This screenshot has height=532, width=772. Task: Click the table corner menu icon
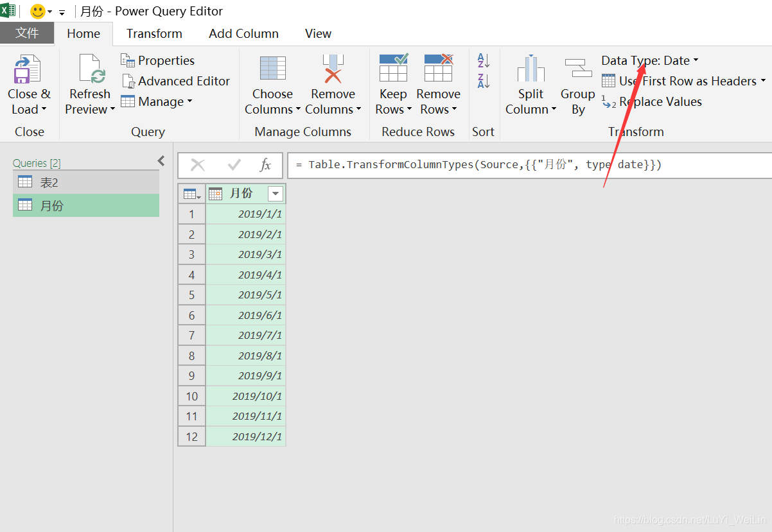pyautogui.click(x=191, y=194)
